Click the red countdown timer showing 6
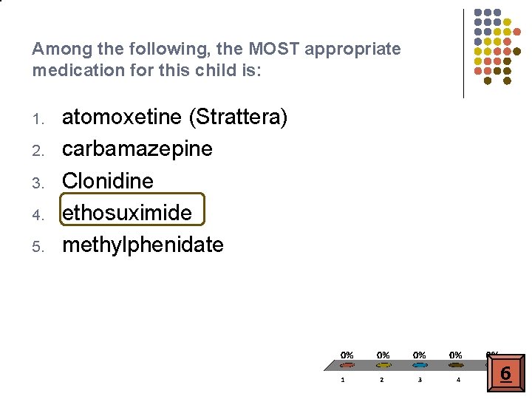Screen dimensions: 532x399 tap(506, 373)
